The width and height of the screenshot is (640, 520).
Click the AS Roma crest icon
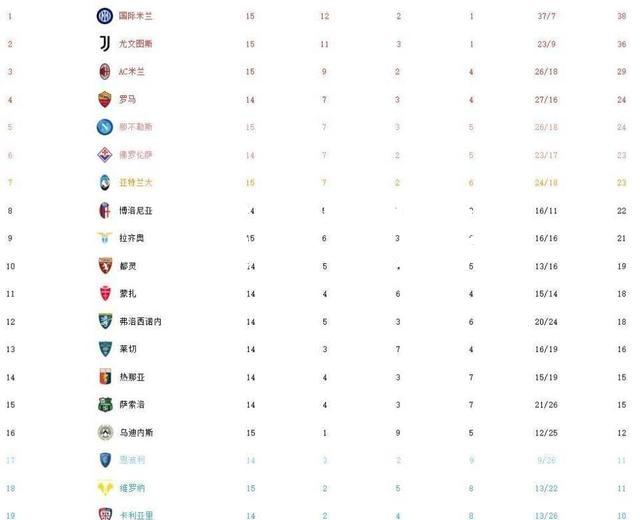pos(105,99)
